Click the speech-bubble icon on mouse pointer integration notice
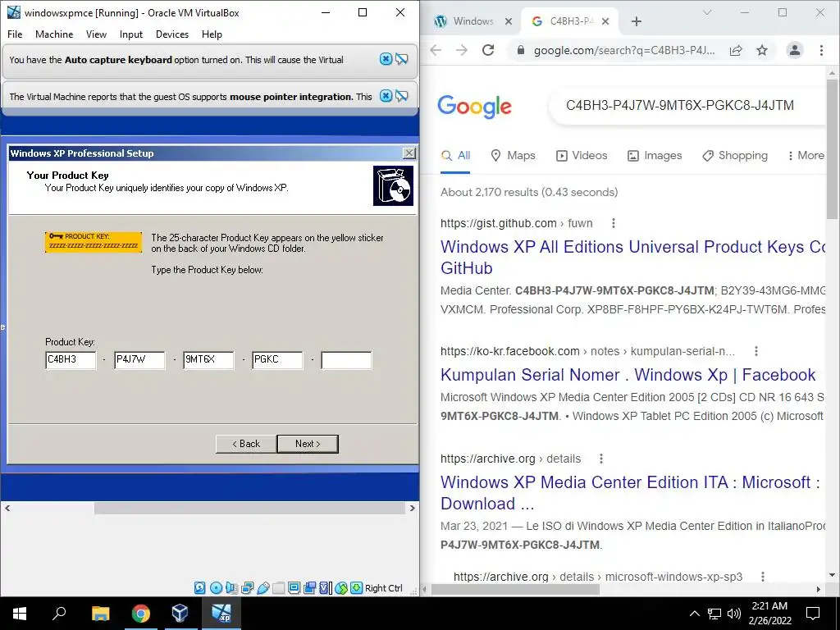This screenshot has height=630, width=840. tap(402, 96)
